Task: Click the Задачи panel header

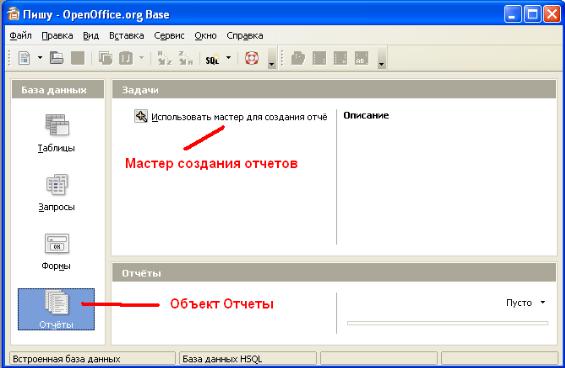Action: (x=334, y=89)
